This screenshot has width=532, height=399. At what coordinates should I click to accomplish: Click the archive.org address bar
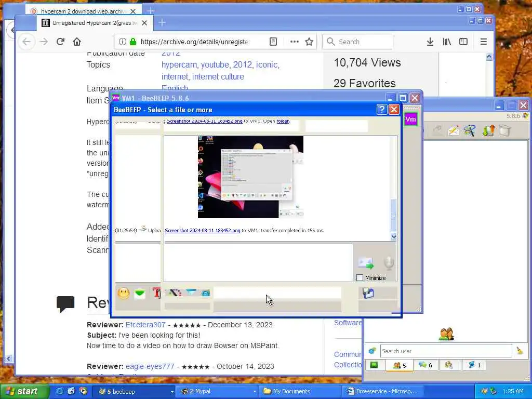pyautogui.click(x=216, y=42)
